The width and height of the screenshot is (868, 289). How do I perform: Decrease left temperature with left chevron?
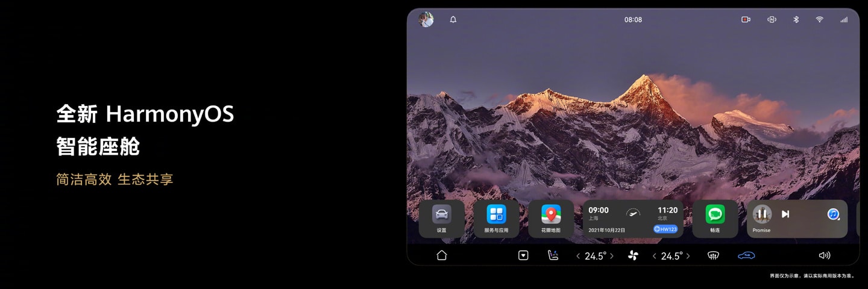578,256
